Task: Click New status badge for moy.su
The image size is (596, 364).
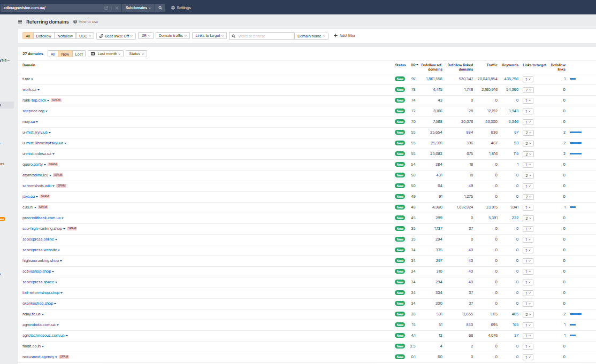Action: pyautogui.click(x=400, y=122)
